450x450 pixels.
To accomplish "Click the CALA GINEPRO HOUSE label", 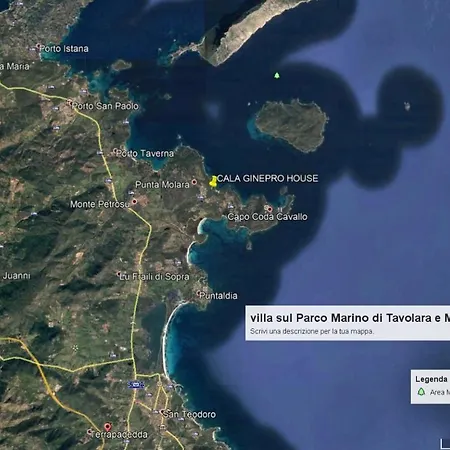I will [268, 179].
